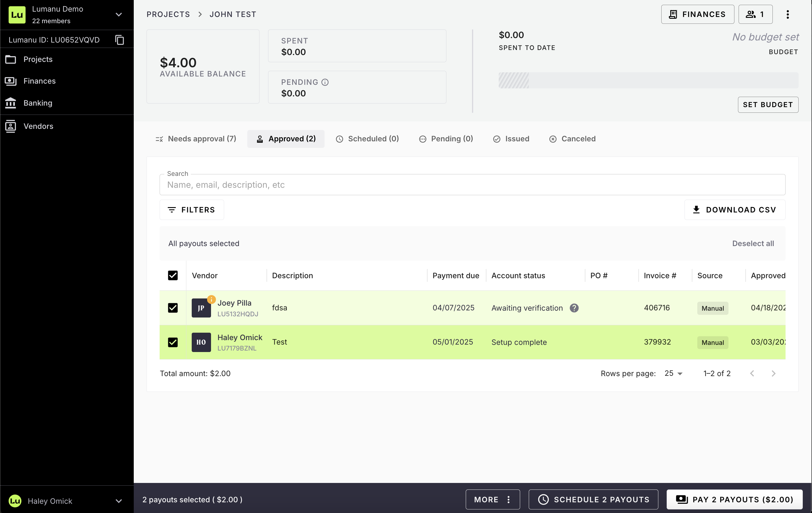This screenshot has height=513, width=812.
Task: Open rows per page dropdown
Action: (x=673, y=373)
